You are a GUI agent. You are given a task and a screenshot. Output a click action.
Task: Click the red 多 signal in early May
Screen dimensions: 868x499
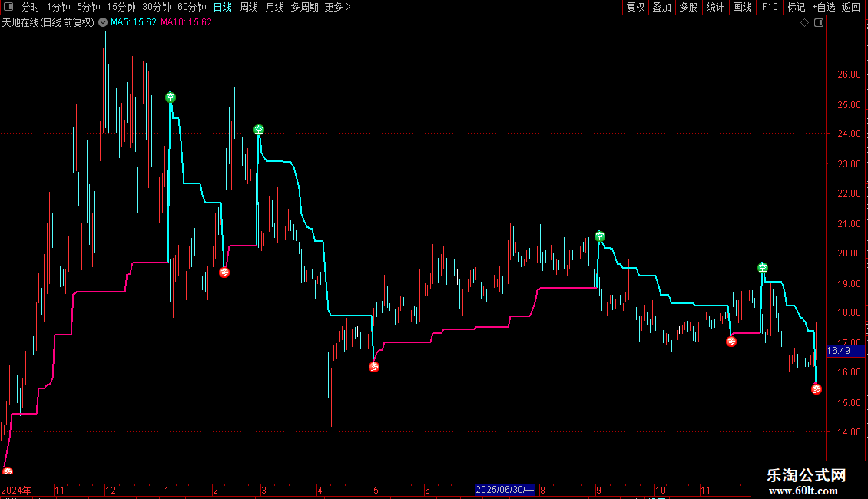(374, 367)
